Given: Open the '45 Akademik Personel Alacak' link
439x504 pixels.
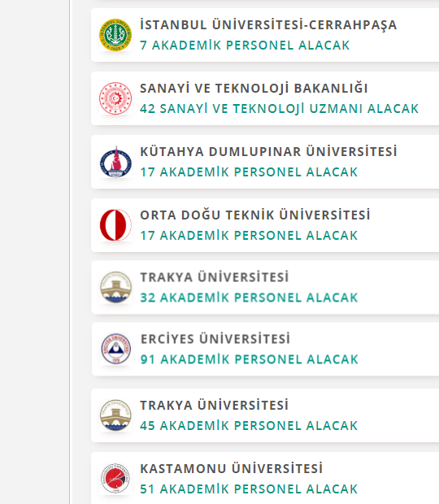Looking at the screenshot, I should point(249,426).
